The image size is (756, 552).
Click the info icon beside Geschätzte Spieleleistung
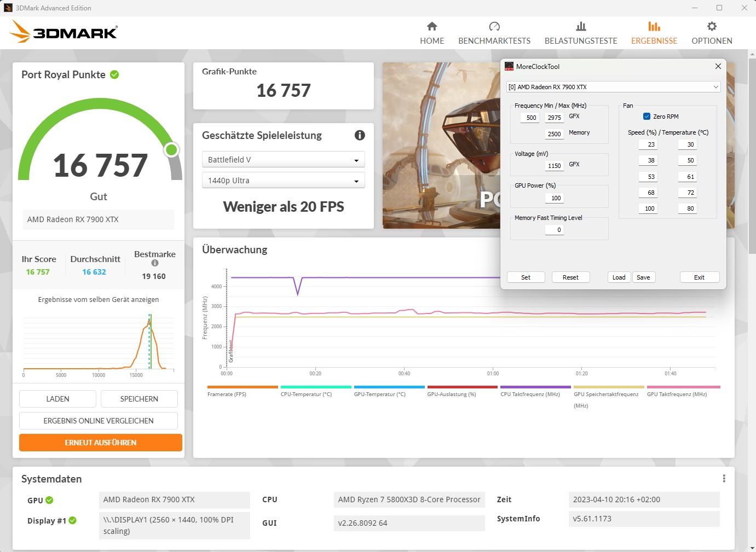tap(360, 135)
